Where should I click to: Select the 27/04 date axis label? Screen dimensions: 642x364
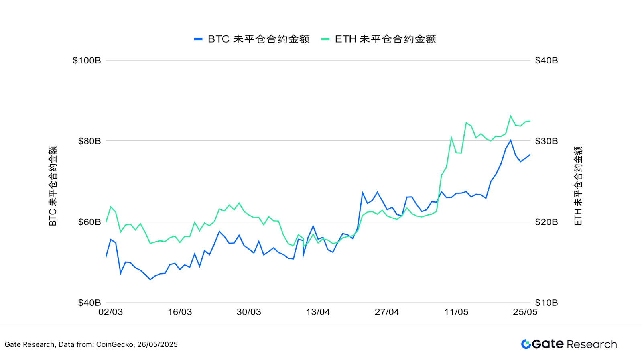click(x=387, y=312)
